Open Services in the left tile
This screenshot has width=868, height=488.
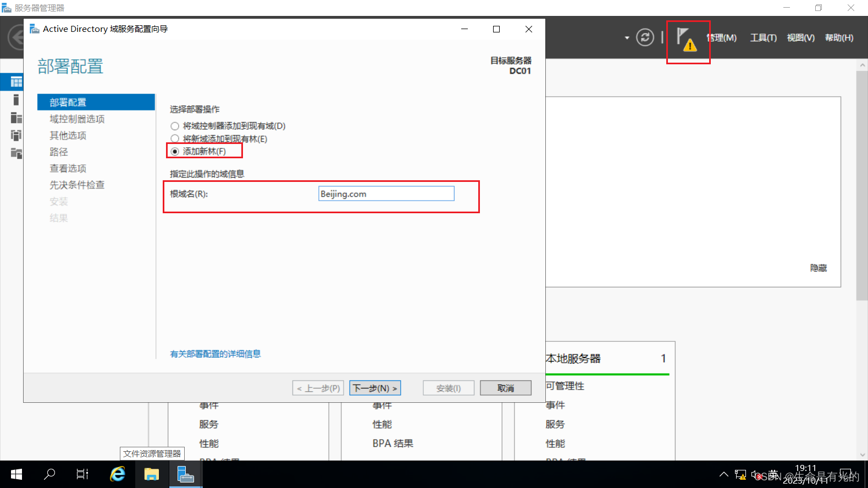[209, 424]
